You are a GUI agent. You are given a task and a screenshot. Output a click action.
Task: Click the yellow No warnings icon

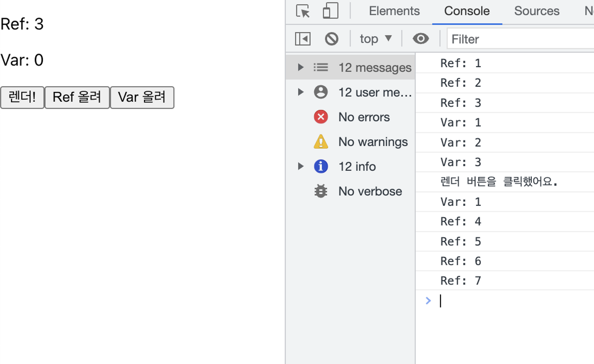click(x=321, y=142)
